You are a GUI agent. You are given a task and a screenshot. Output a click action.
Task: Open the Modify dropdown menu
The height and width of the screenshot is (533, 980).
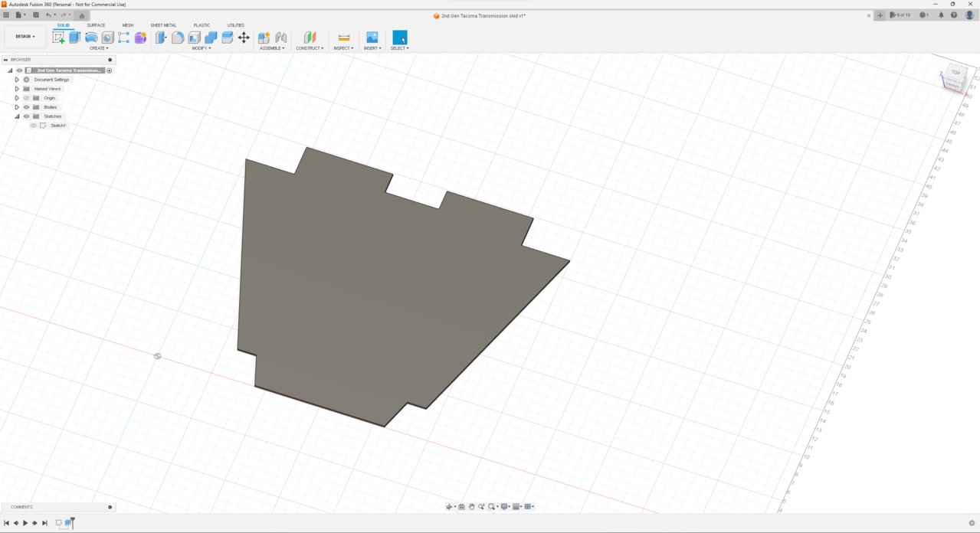(201, 48)
